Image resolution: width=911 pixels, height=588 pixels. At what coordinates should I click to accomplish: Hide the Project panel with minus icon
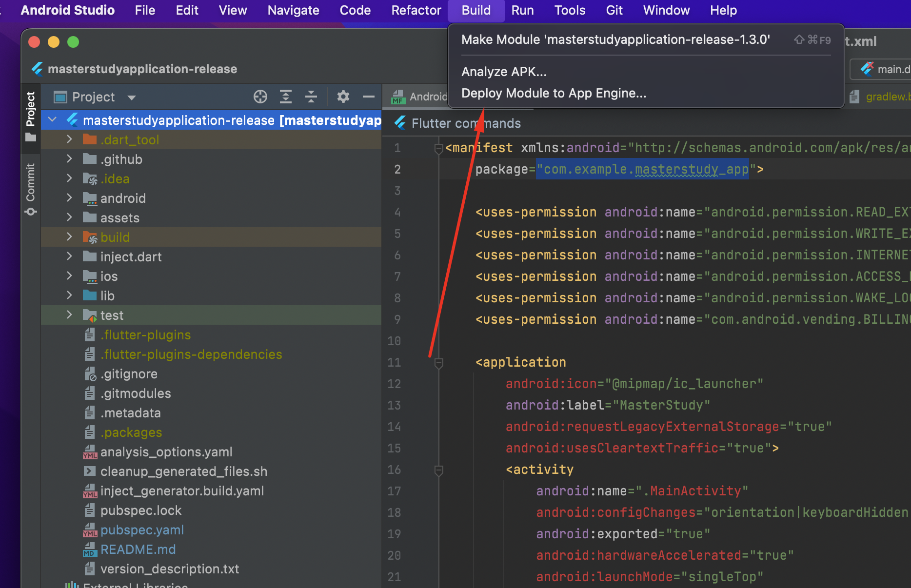369,97
